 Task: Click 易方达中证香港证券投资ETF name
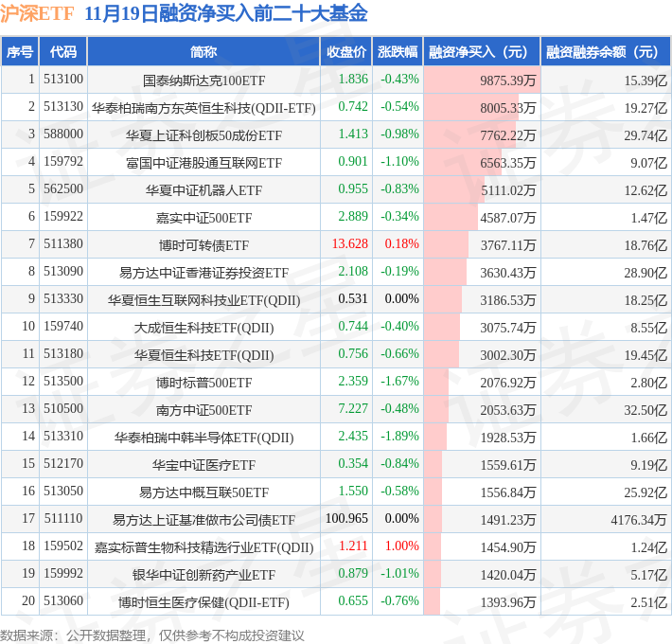[203, 272]
